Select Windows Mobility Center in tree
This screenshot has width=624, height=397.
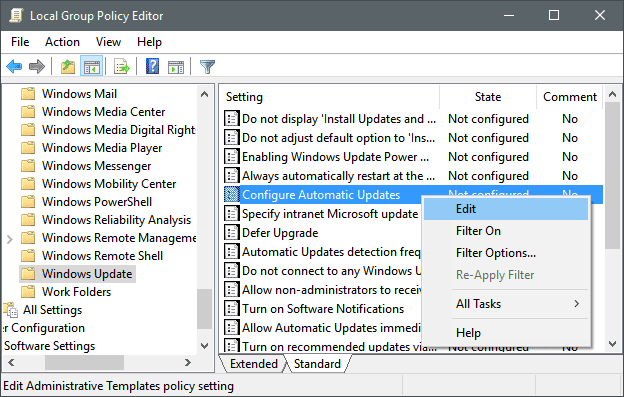coord(109,184)
